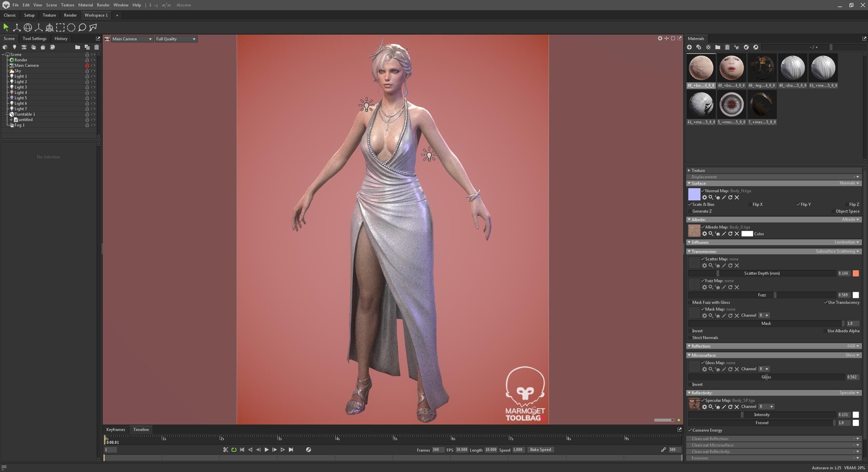
Task: Open the Material menu
Action: (x=85, y=5)
